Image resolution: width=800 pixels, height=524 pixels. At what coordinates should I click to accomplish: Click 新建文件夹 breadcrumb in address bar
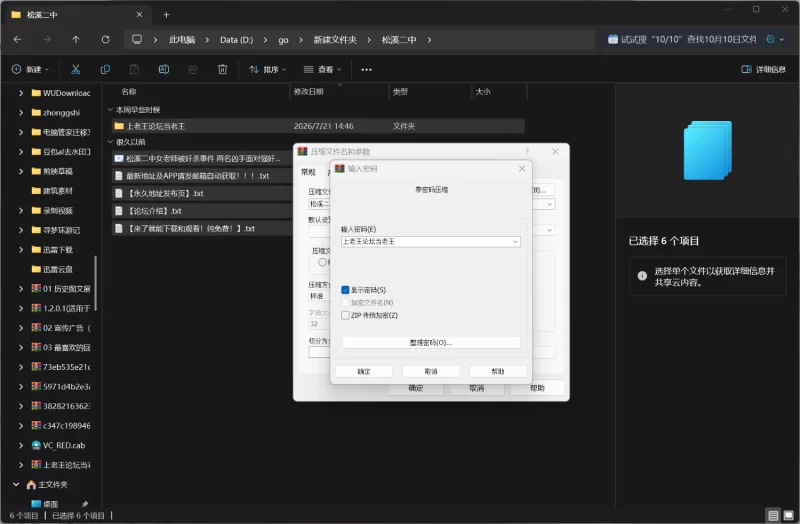335,39
